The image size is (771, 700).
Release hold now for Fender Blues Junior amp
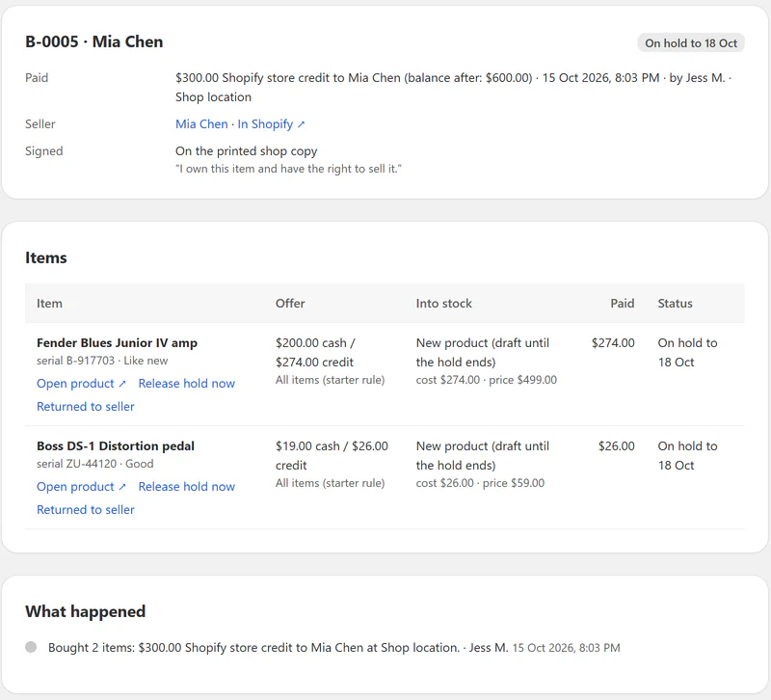coord(186,383)
